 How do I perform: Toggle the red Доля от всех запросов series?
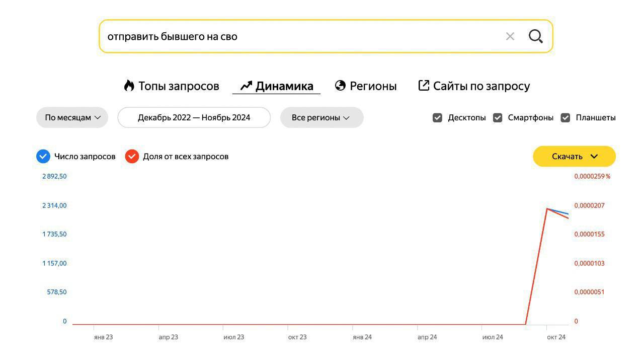[132, 157]
